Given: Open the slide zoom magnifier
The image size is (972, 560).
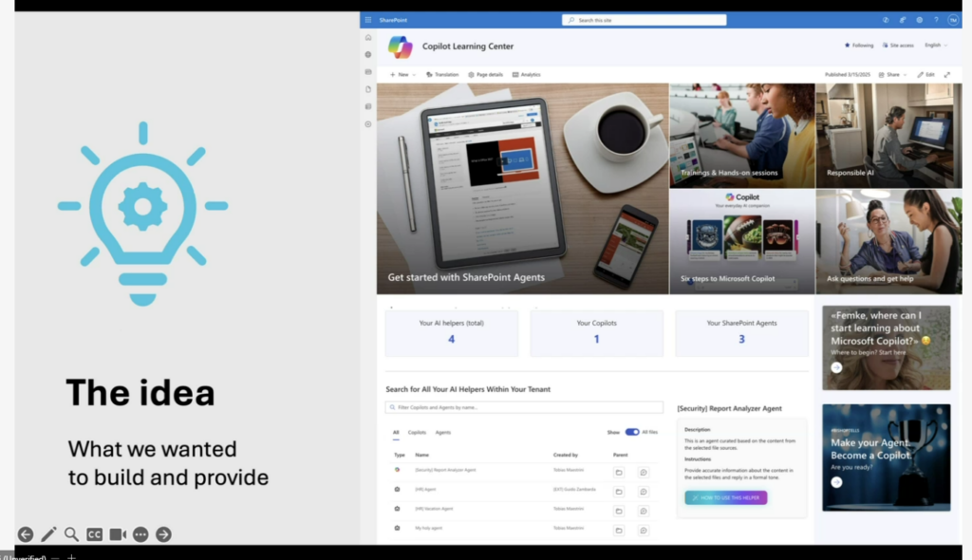Looking at the screenshot, I should click(71, 534).
